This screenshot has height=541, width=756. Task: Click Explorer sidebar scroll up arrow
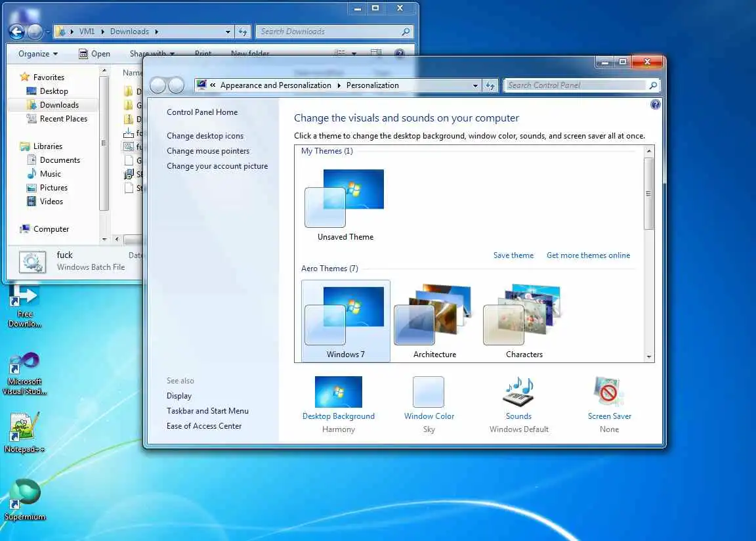point(104,72)
